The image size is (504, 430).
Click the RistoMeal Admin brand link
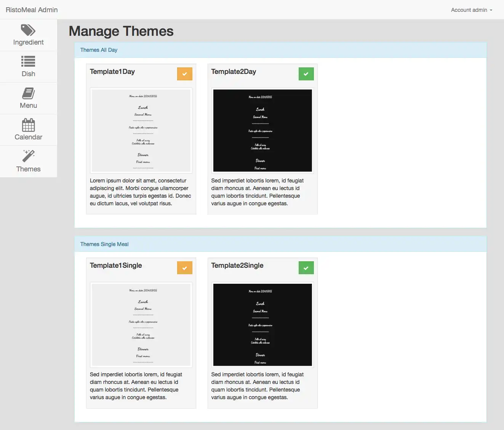click(32, 10)
